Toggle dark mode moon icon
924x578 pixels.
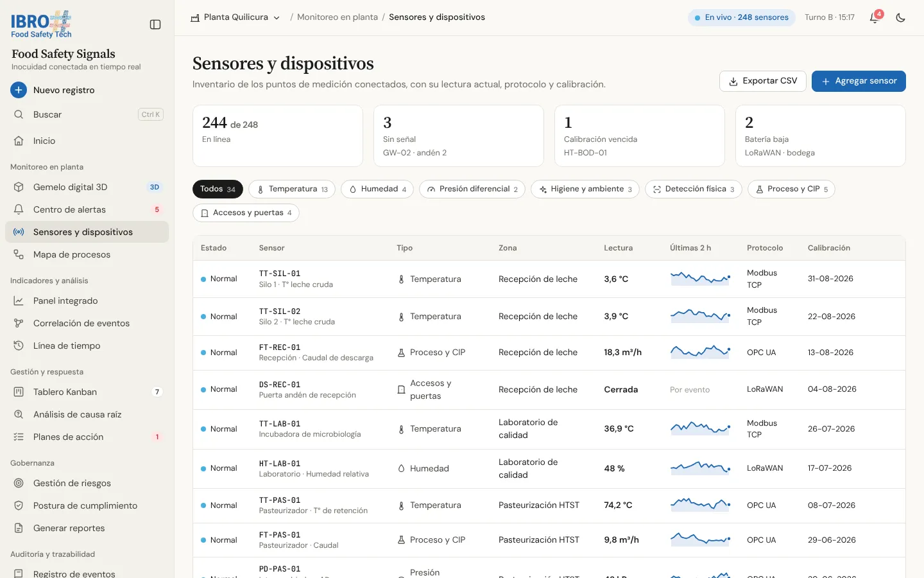[900, 18]
